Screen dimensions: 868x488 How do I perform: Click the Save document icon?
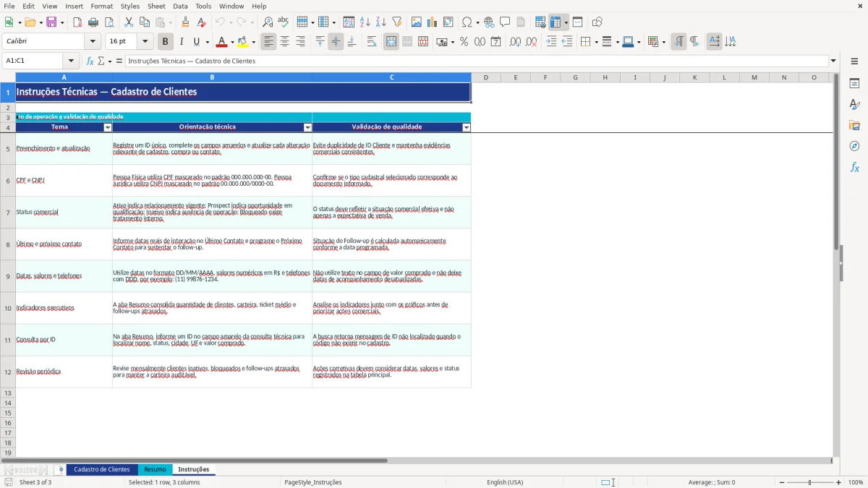pos(51,22)
